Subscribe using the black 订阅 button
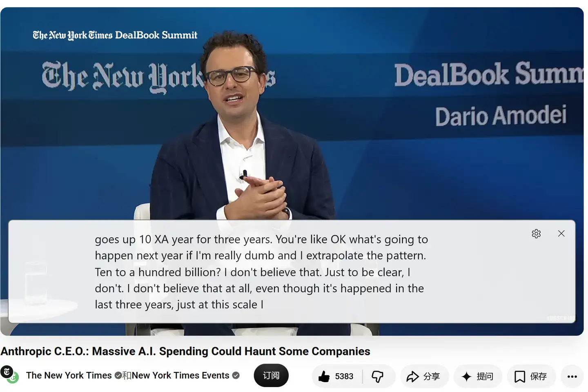 271,376
